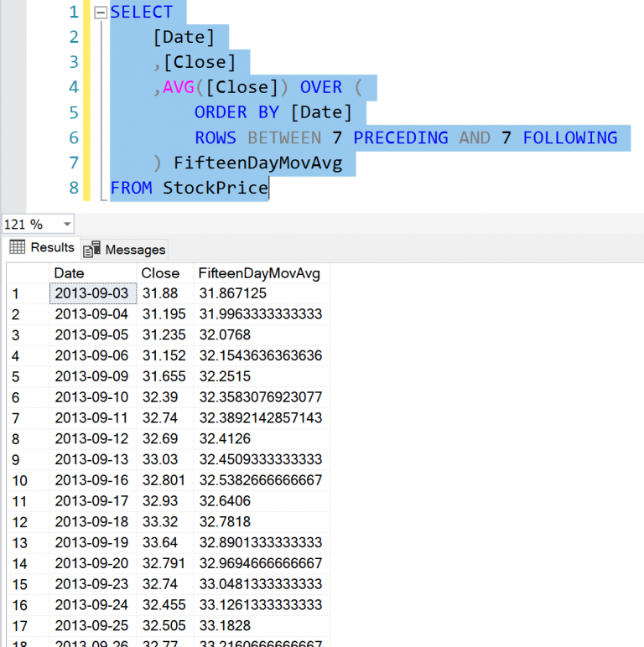Select row number 12 header

pos(28,522)
